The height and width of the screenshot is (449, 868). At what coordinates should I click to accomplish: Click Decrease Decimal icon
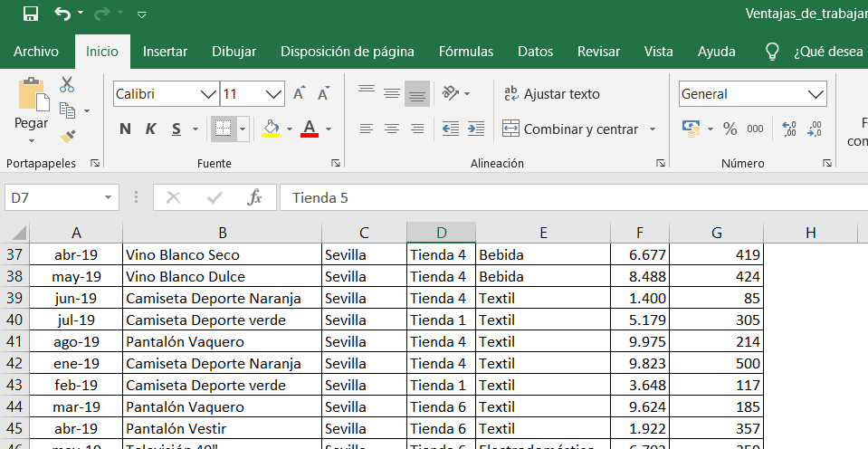[x=815, y=129]
